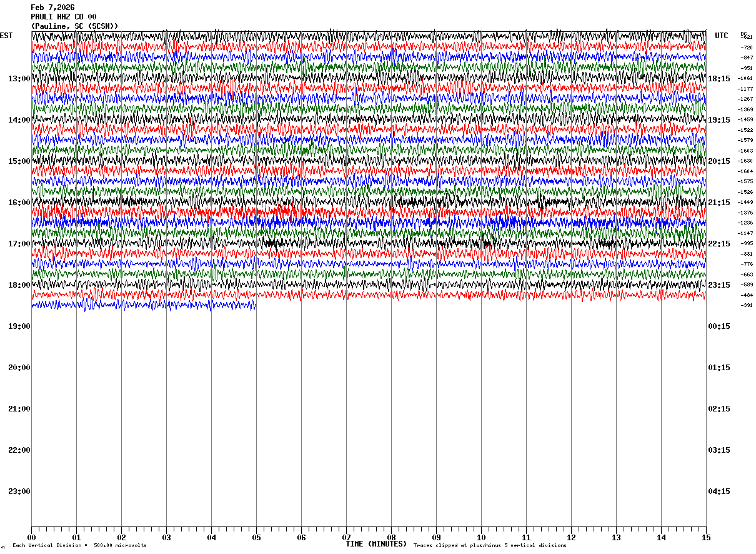Image resolution: width=756 pixels, height=554 pixels.
Task: Click the 04:15 UTC time label
Action: point(719,491)
